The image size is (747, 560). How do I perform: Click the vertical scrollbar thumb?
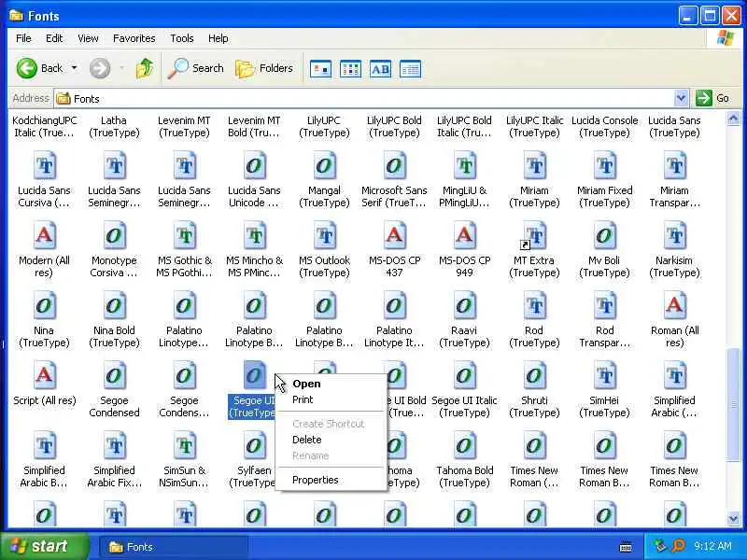pyautogui.click(x=733, y=404)
